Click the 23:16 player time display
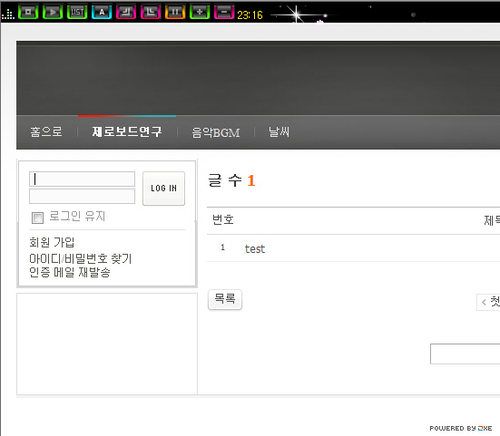Screen dimensions: 500x436 click(250, 15)
